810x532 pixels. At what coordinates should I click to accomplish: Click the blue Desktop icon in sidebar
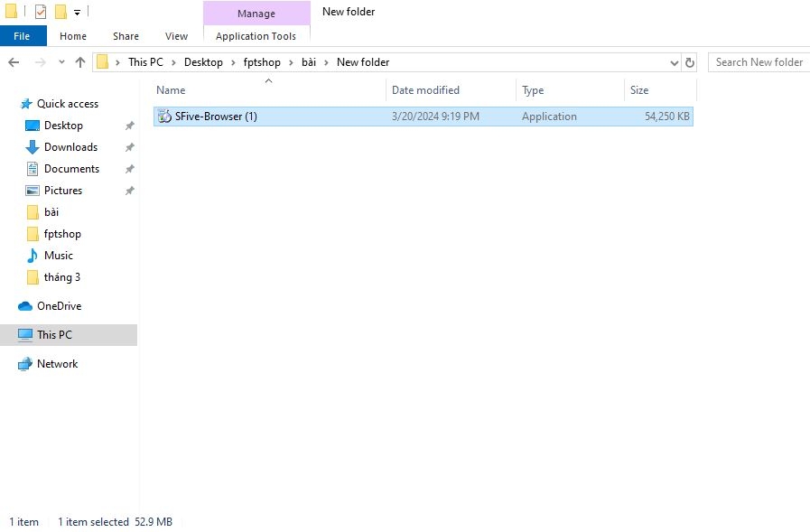pyautogui.click(x=33, y=126)
